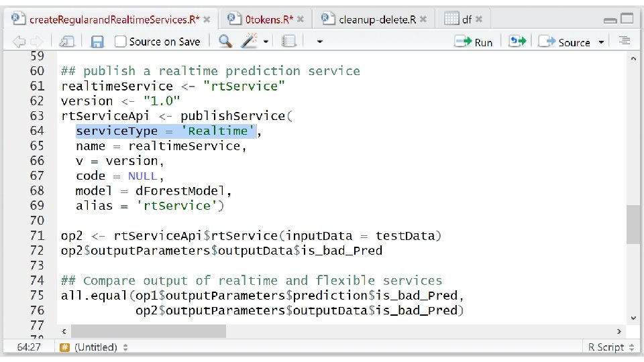
Task: Expand Source button dropdown arrow
Action: (x=601, y=42)
